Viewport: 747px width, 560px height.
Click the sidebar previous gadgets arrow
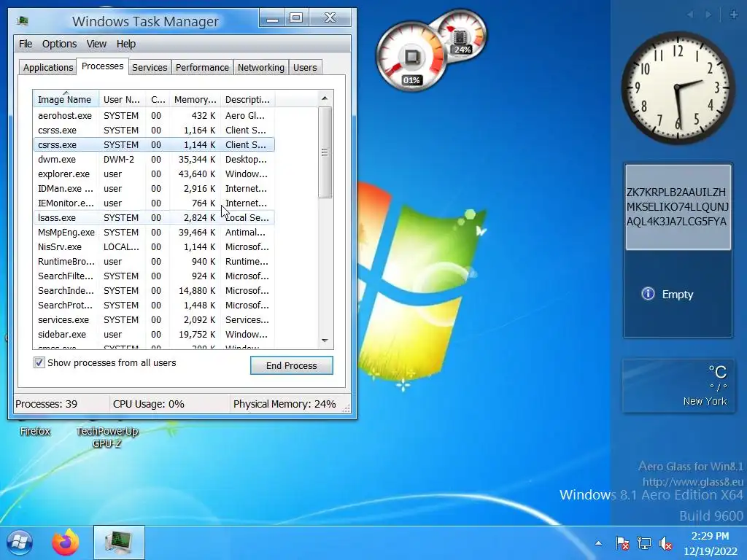click(690, 15)
